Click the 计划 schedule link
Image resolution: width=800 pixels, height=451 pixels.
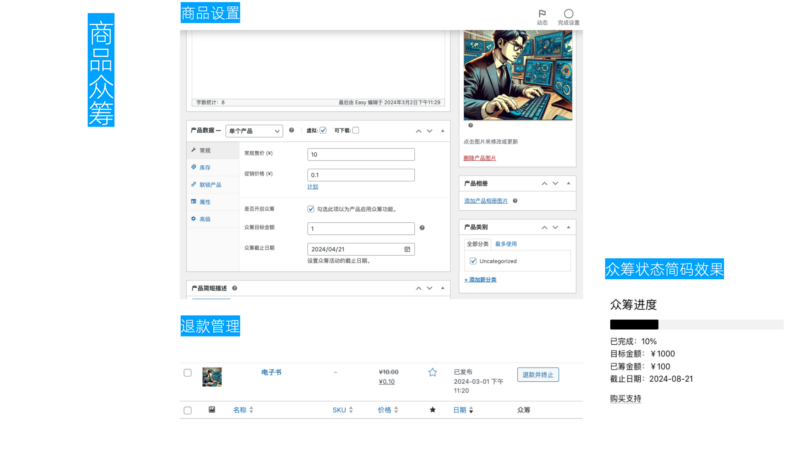click(x=313, y=187)
